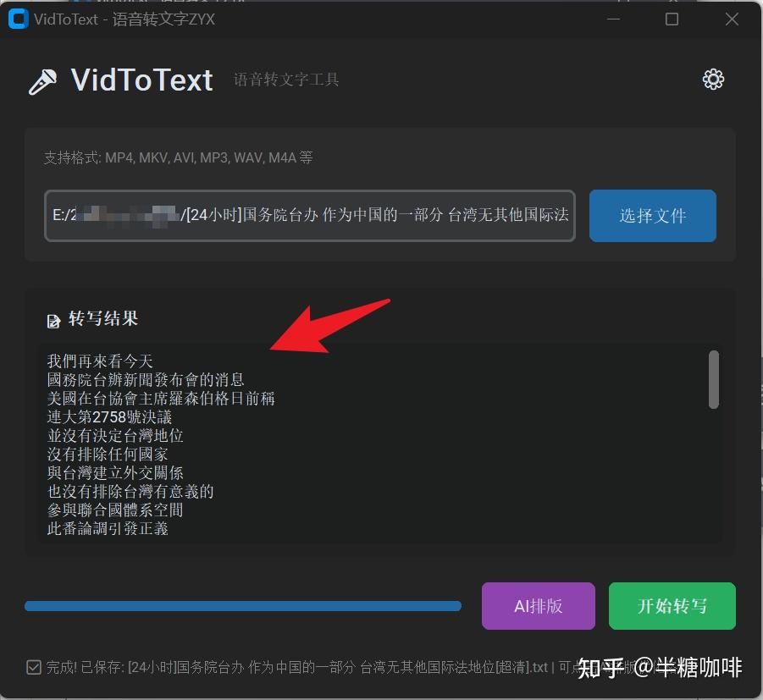
Task: Click the line 沒有排除任何國家
Action: pos(108,455)
